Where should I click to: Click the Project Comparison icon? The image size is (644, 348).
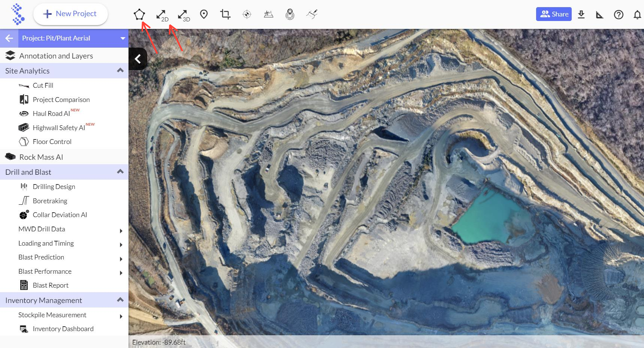24,99
